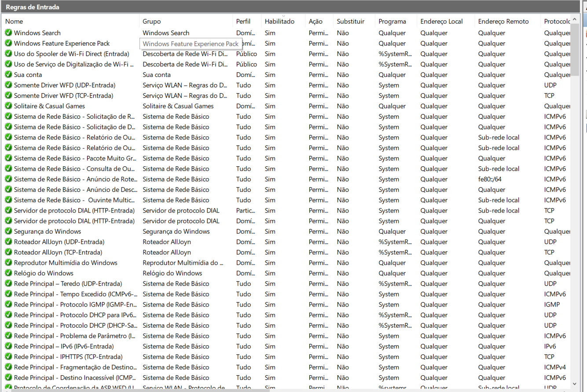This screenshot has width=587, height=392.
Task: Click the ICMPv4 protocol cell
Action: point(555,367)
